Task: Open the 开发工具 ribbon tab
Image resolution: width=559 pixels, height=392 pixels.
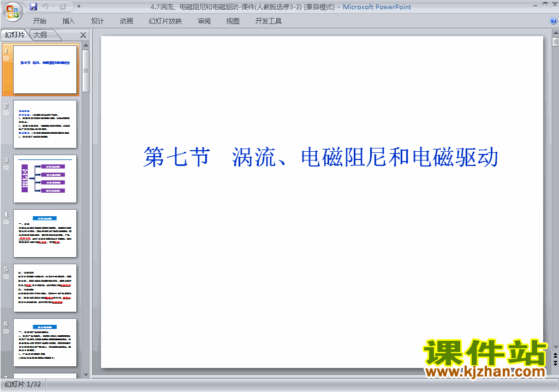Action: [x=268, y=21]
